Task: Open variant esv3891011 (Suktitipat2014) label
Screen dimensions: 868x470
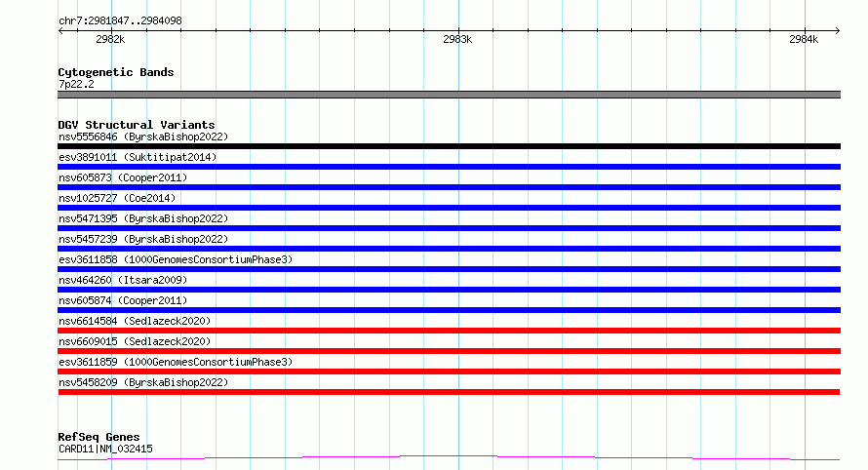Action: [138, 157]
